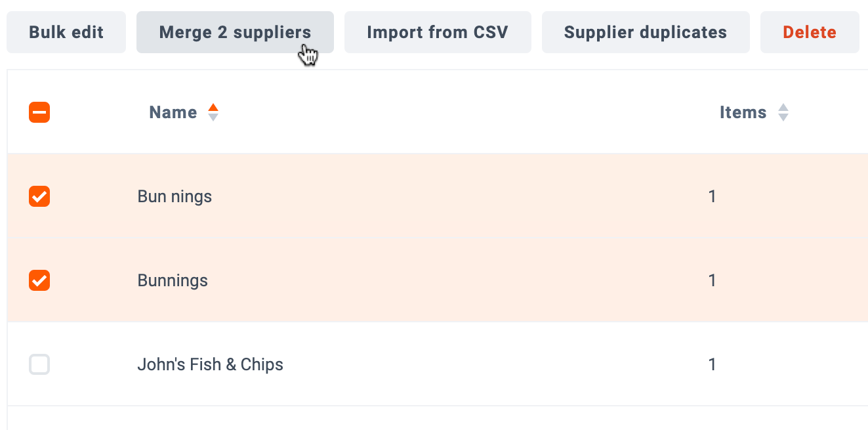Click the sort arrows next to Items
This screenshot has width=868, height=430.
[783, 112]
